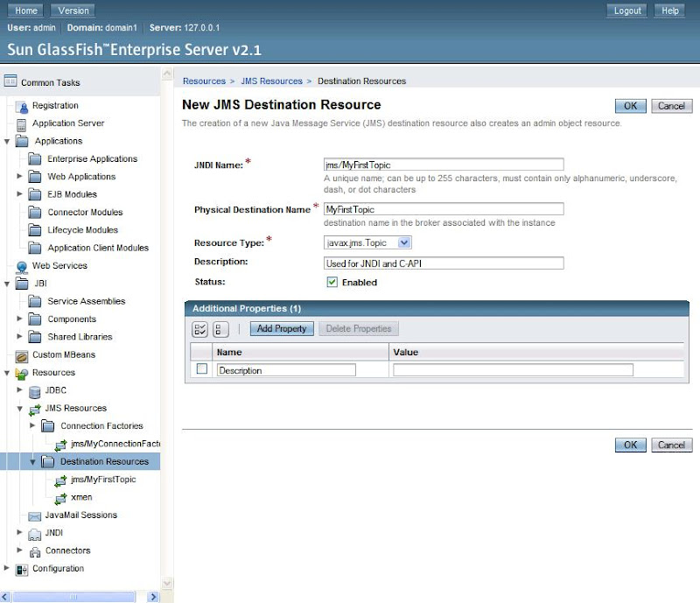Screen dimensions: 700x603
Task: Click the Configuration icon
Action: (21, 570)
